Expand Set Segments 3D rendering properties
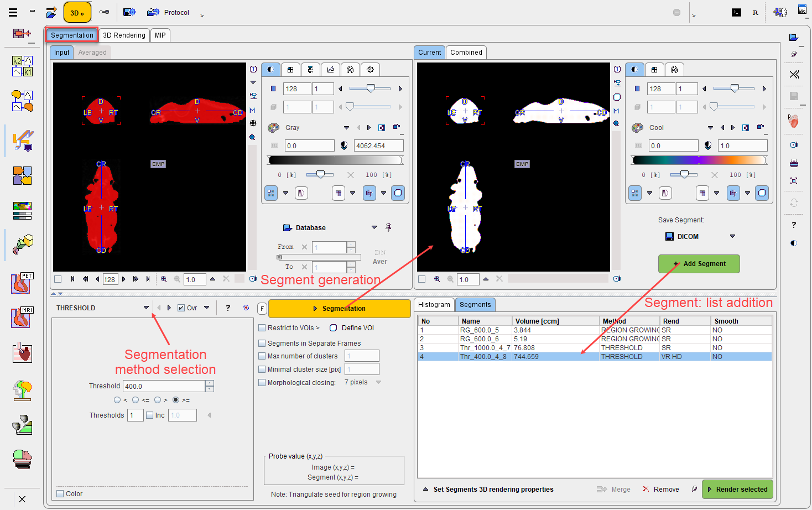Image resolution: width=812 pixels, height=510 pixels. tap(425, 489)
